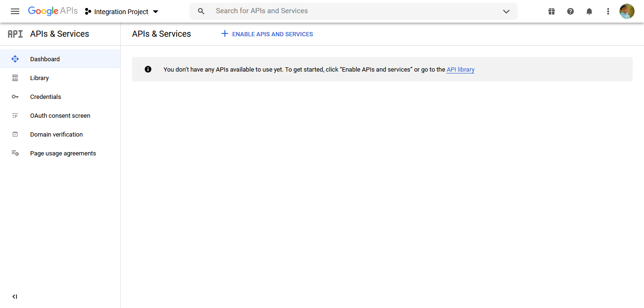Image resolution: width=644 pixels, height=308 pixels.
Task: Collapse the left sidebar panel
Action: 15,297
